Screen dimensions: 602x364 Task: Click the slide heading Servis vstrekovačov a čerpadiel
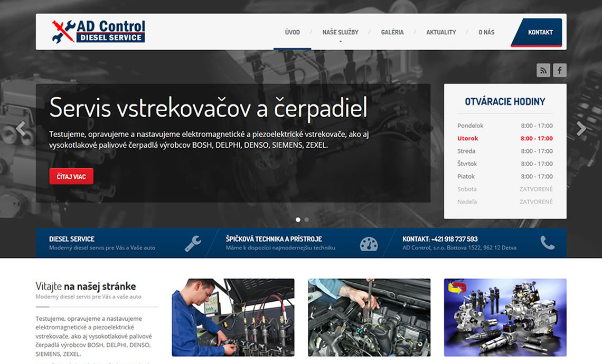tap(209, 108)
